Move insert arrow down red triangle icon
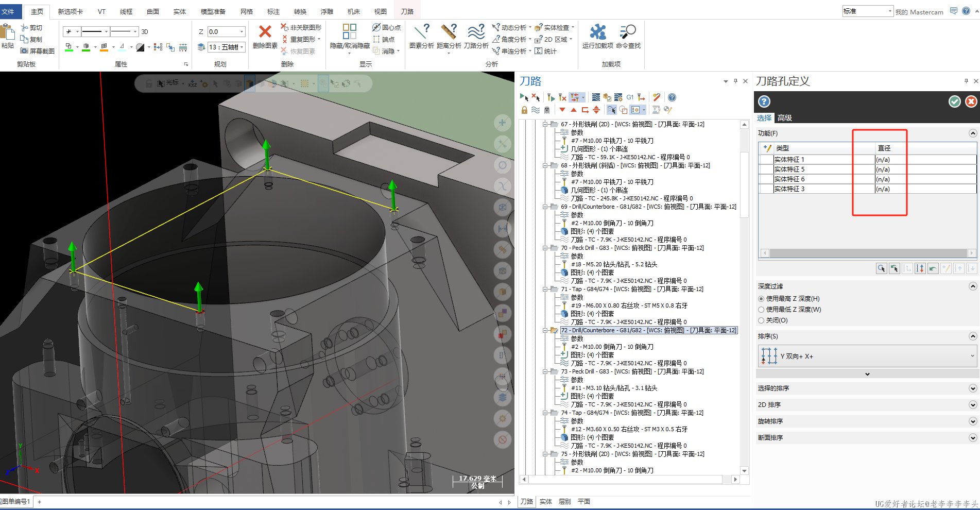 point(562,110)
